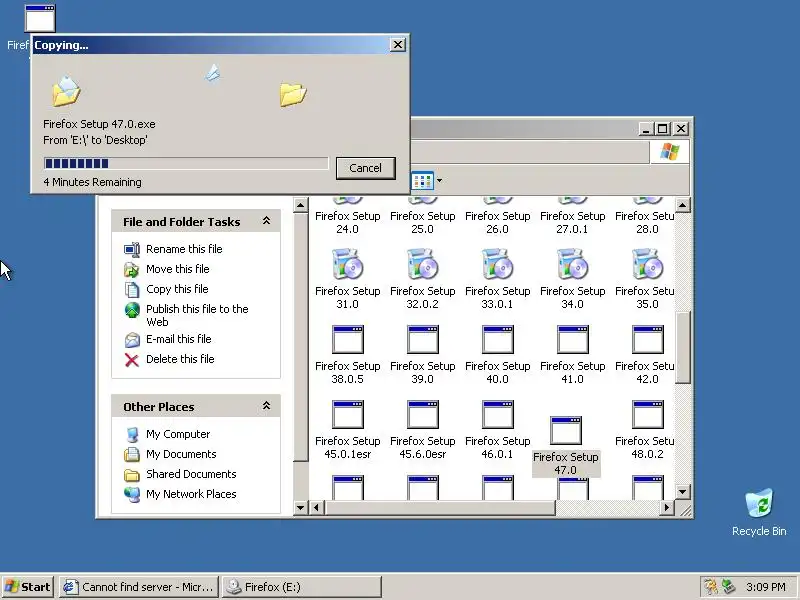Select Firefox Setup 38.0.5 file icon
Viewport: 800px width, 600px height.
[x=347, y=339]
